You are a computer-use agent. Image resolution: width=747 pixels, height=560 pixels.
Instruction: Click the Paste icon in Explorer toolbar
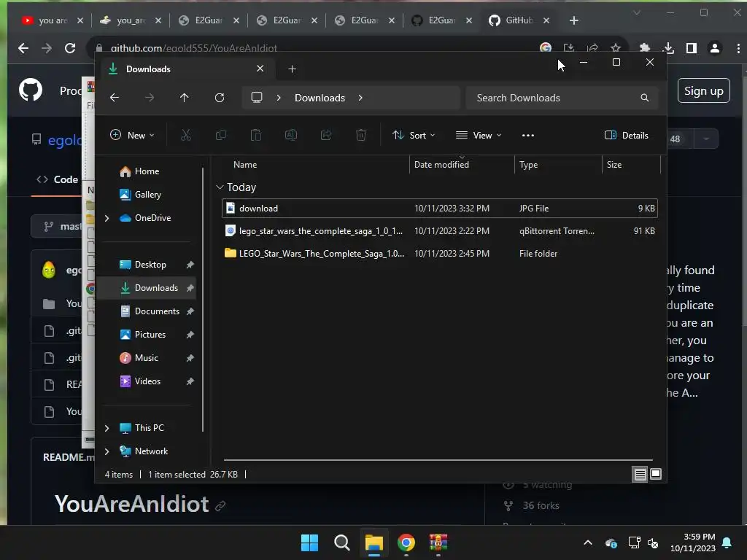tap(256, 135)
